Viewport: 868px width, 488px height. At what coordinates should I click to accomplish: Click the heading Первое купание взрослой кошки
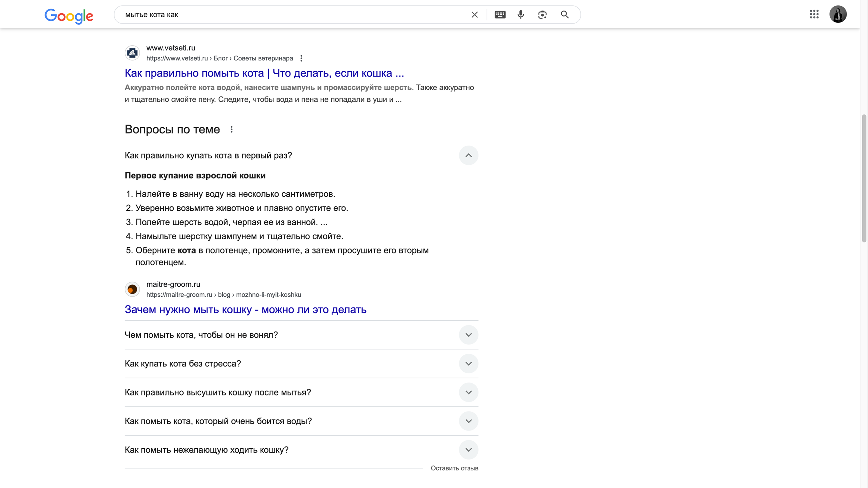(195, 175)
